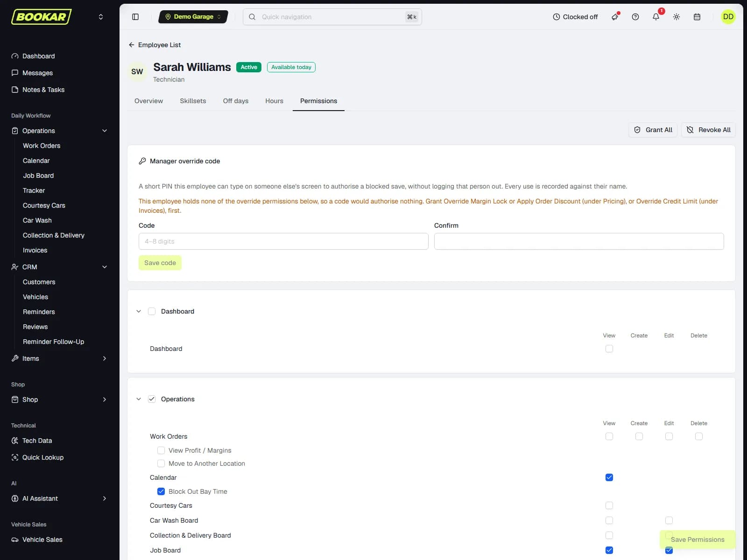Expand the Shop sidebar section chevron
747x560 pixels.
tap(105, 399)
